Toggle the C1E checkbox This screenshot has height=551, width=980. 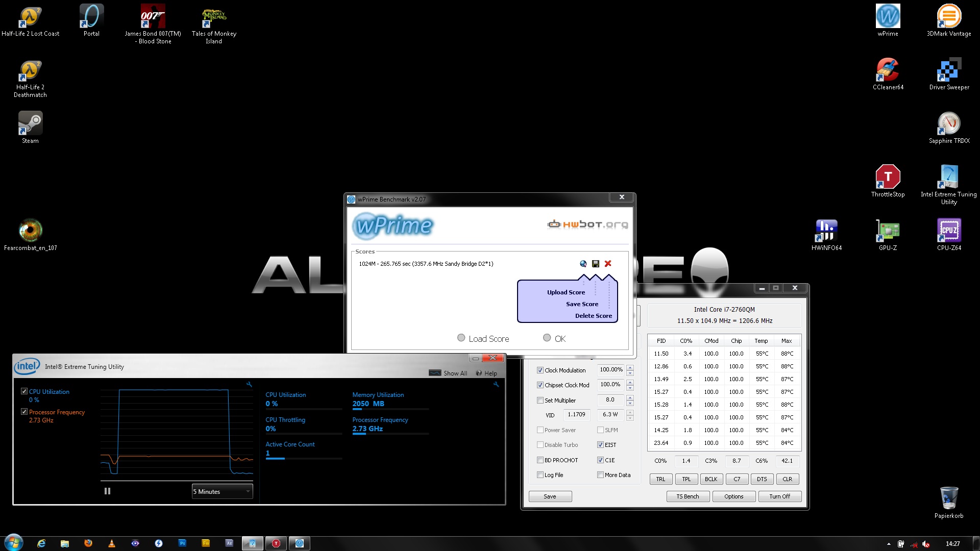600,460
